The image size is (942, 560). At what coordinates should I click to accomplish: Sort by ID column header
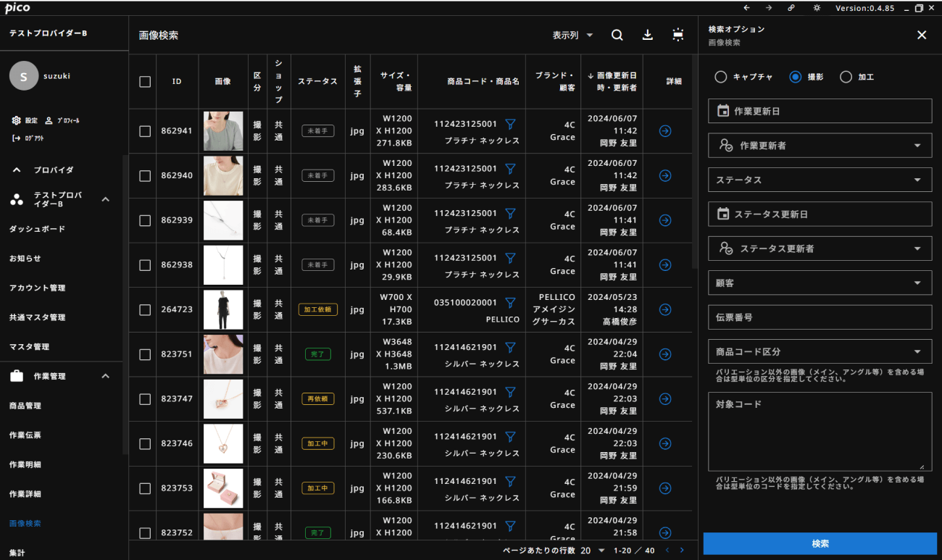177,82
